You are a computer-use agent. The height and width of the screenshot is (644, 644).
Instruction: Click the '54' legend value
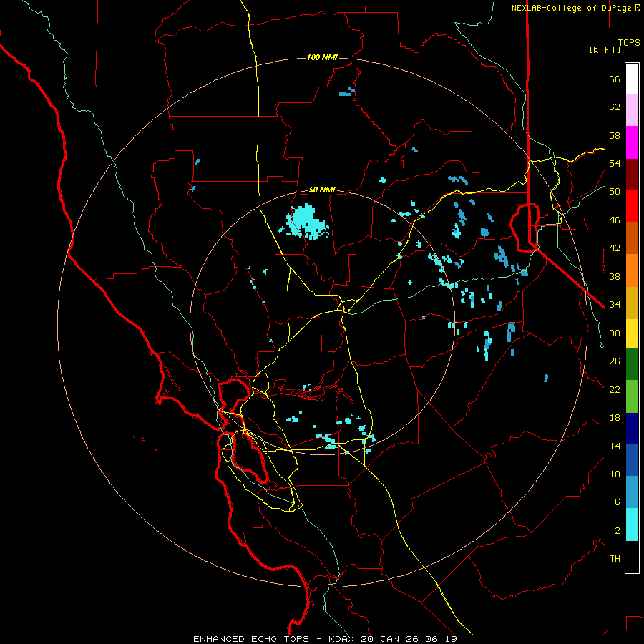click(x=615, y=163)
